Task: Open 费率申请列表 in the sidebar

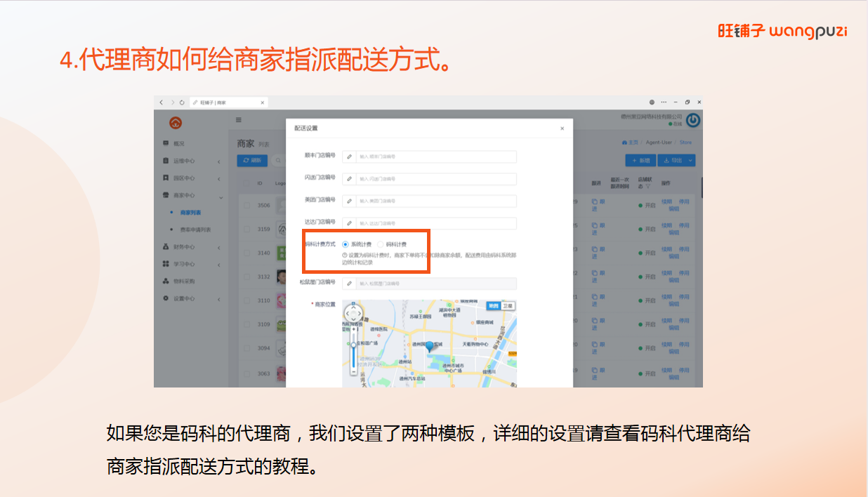Action: tap(195, 230)
